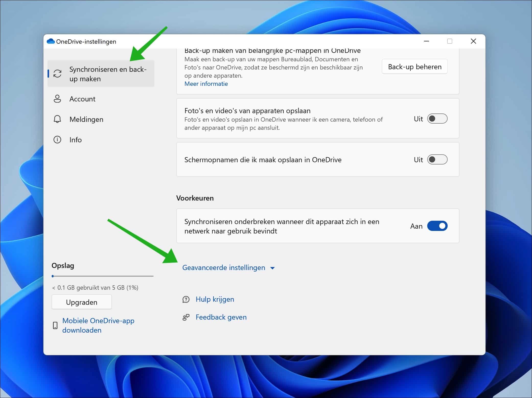The image size is (532, 398).
Task: Click the Upgraden button
Action: (82, 302)
